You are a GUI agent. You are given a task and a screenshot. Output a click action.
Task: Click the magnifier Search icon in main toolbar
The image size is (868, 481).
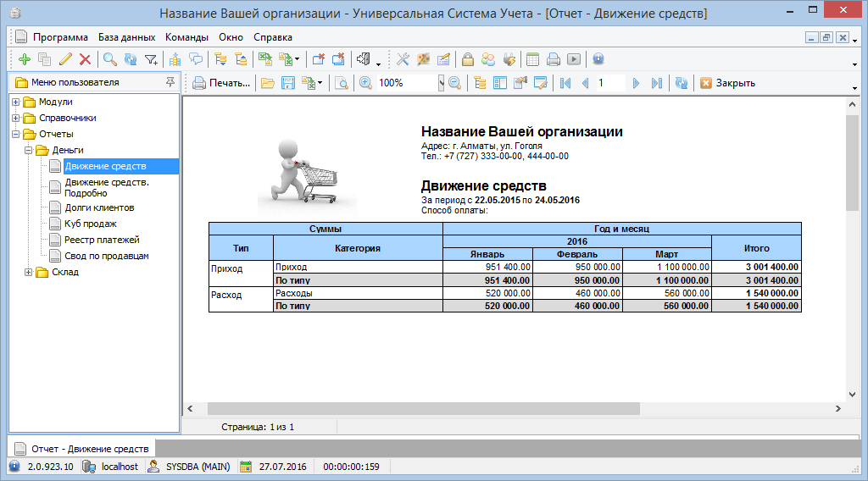109,59
